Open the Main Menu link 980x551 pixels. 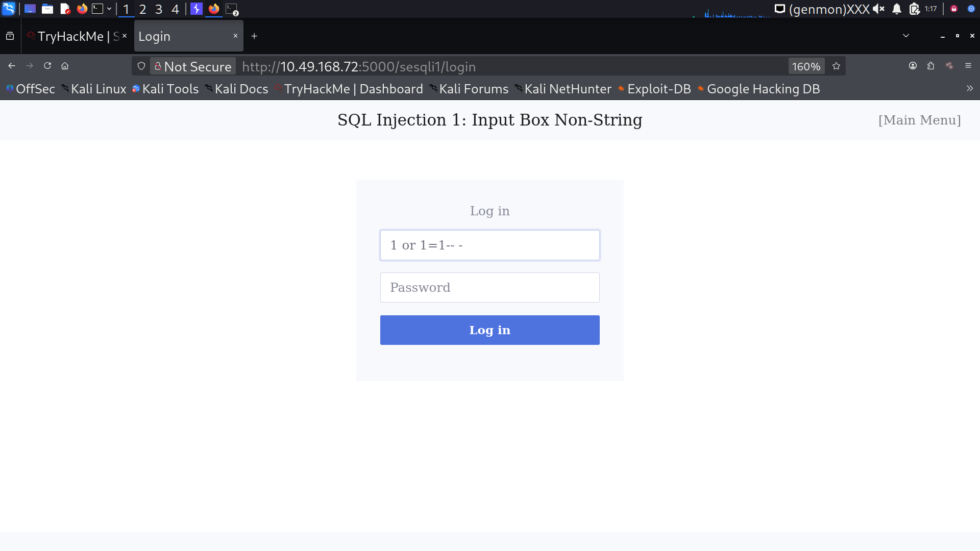point(919,120)
